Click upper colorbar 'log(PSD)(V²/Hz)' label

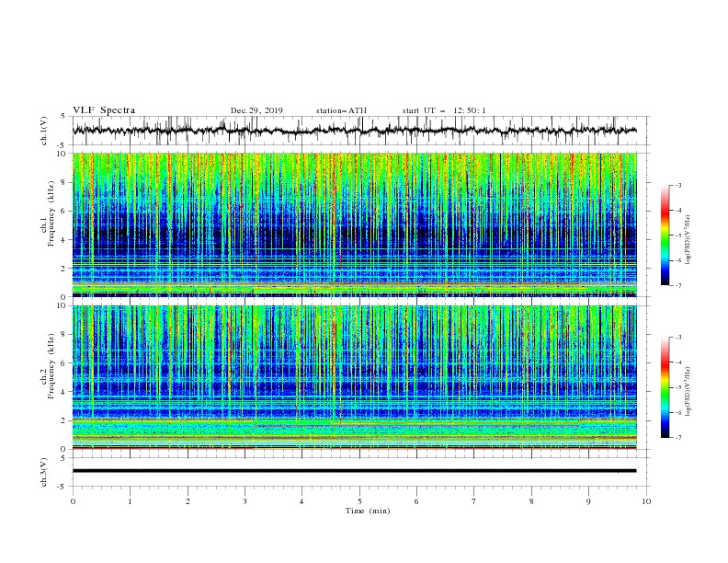pos(688,240)
